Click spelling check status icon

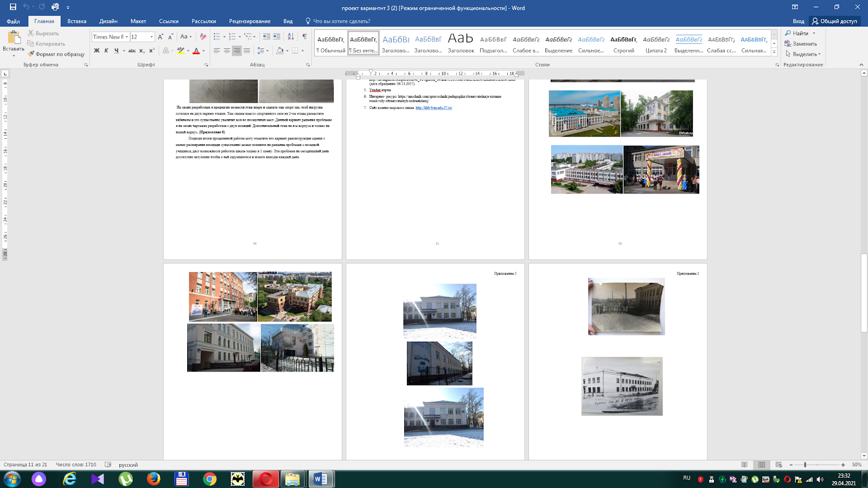pos(108,465)
